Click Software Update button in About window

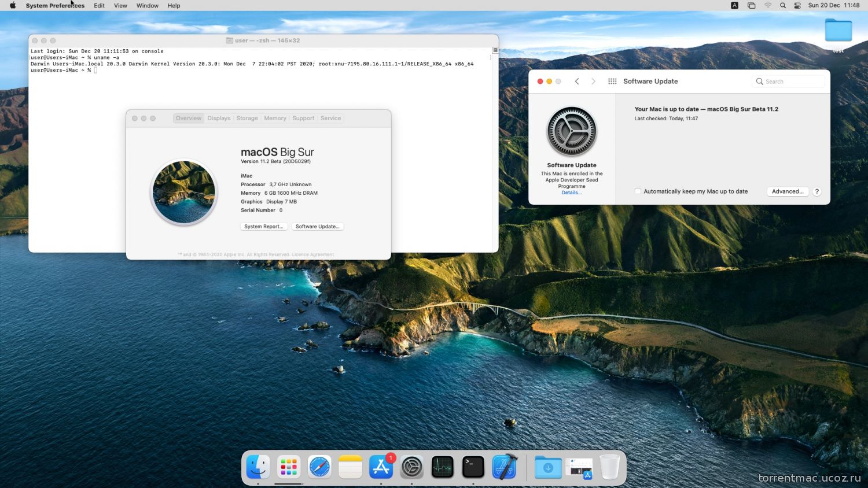click(318, 227)
